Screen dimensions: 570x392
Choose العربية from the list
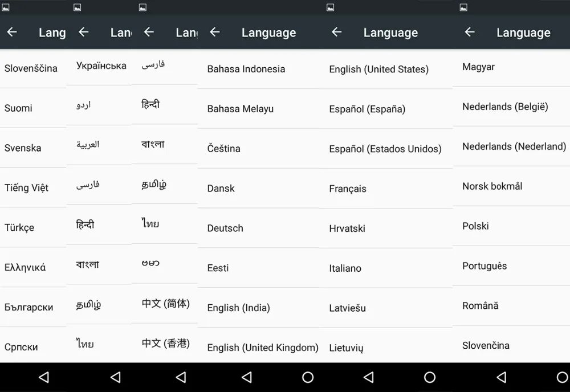(x=99, y=145)
